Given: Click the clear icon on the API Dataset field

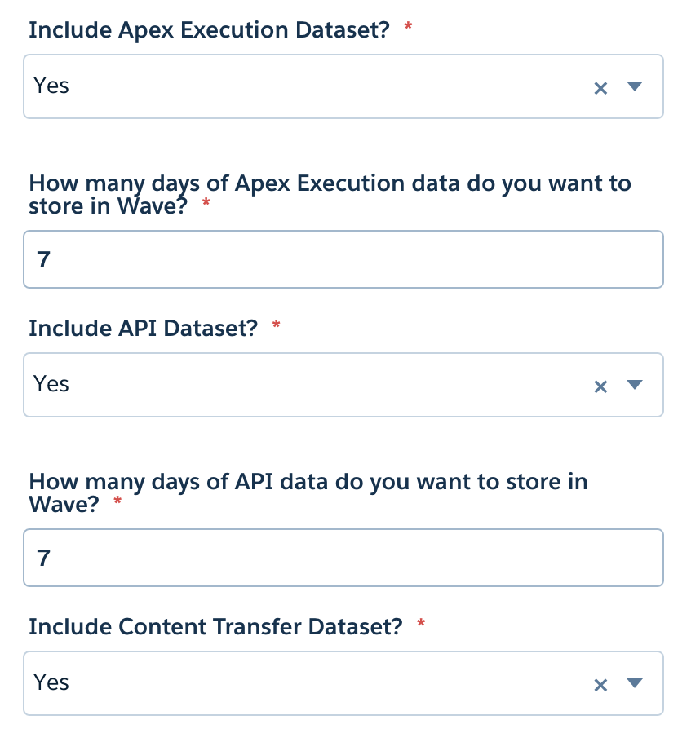Looking at the screenshot, I should click(x=601, y=386).
